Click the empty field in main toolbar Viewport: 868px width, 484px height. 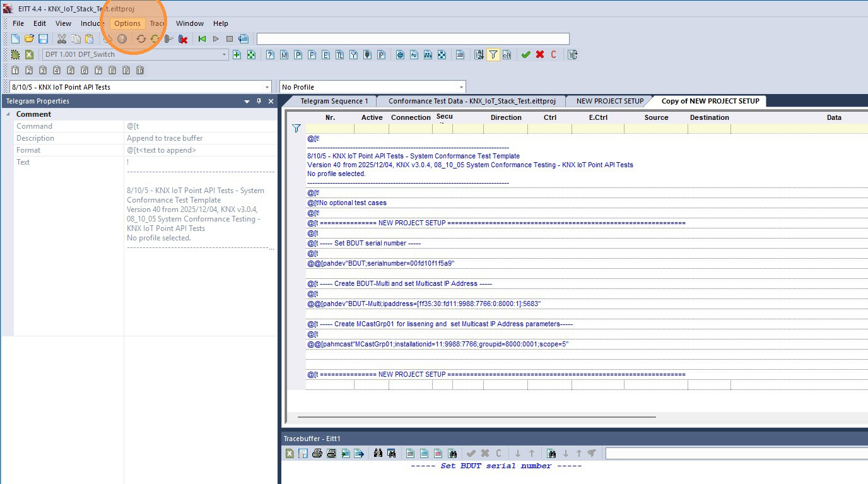(x=413, y=39)
